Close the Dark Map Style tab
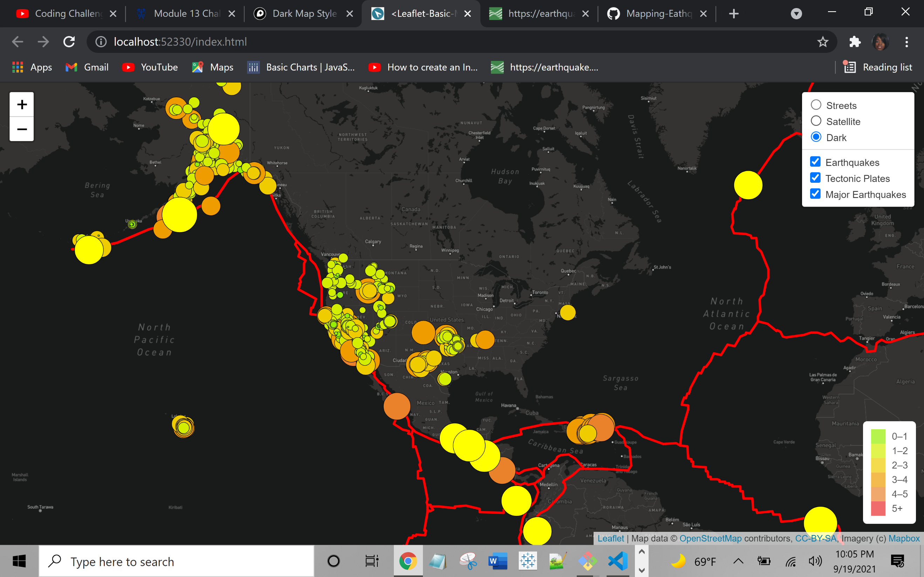This screenshot has height=577, width=924. pyautogui.click(x=349, y=14)
